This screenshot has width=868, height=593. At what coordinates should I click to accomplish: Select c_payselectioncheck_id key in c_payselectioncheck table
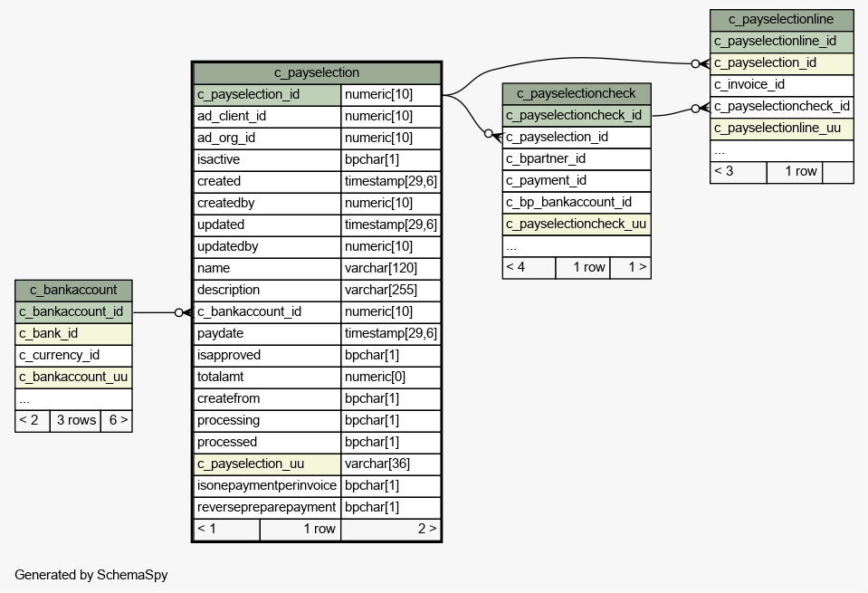pos(577,116)
